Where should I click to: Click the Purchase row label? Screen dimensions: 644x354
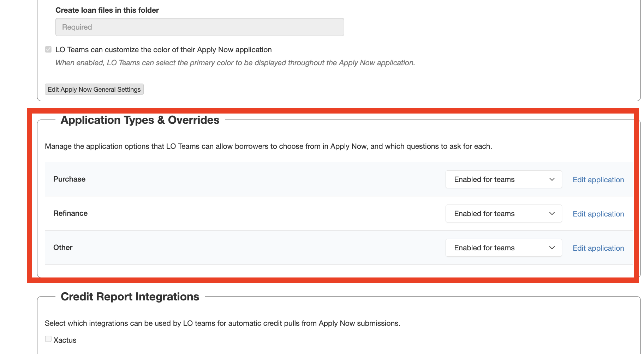[69, 179]
